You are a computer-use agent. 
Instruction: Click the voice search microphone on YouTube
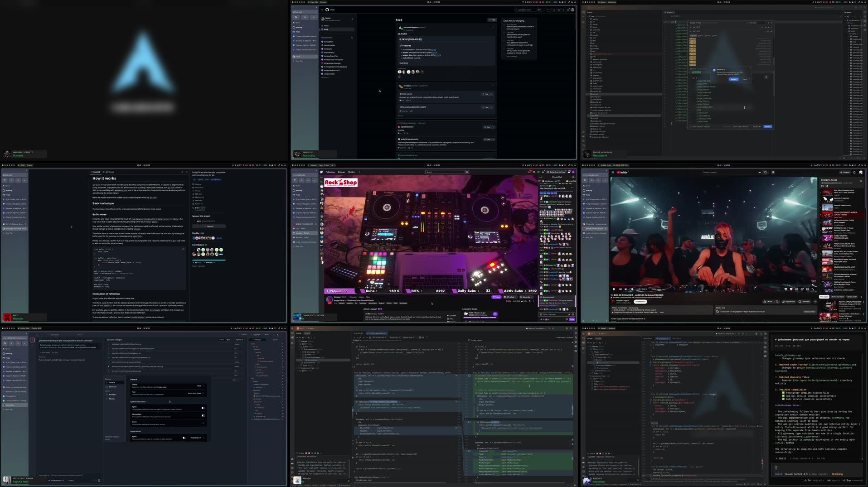tap(773, 173)
